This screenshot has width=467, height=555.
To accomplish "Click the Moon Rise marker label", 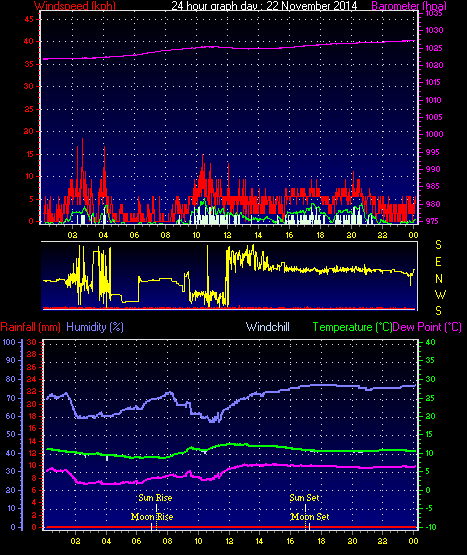I will [152, 517].
